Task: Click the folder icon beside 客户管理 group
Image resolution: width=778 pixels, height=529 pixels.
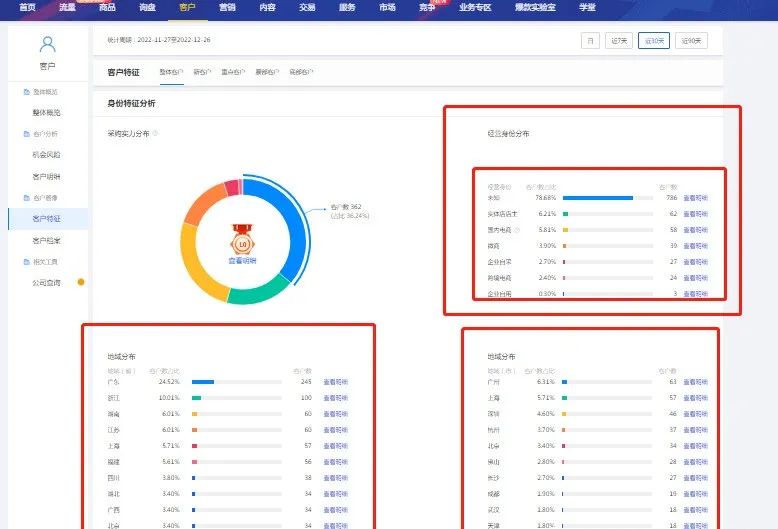Action: pos(27,198)
